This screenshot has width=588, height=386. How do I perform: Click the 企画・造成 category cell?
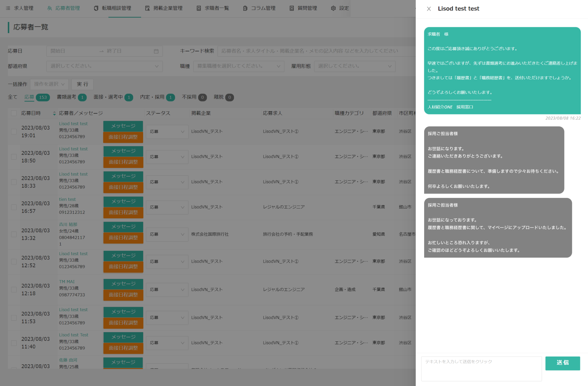click(345, 289)
